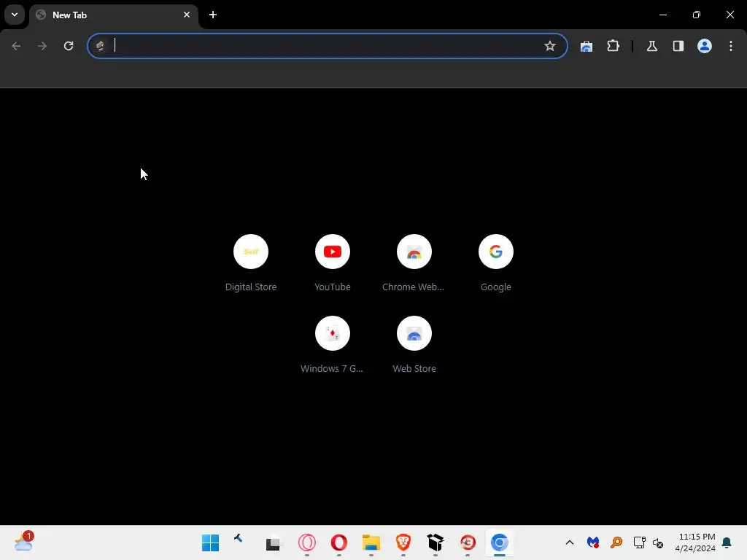Bookmark this tab with the star icon
747x560 pixels.
(x=550, y=46)
